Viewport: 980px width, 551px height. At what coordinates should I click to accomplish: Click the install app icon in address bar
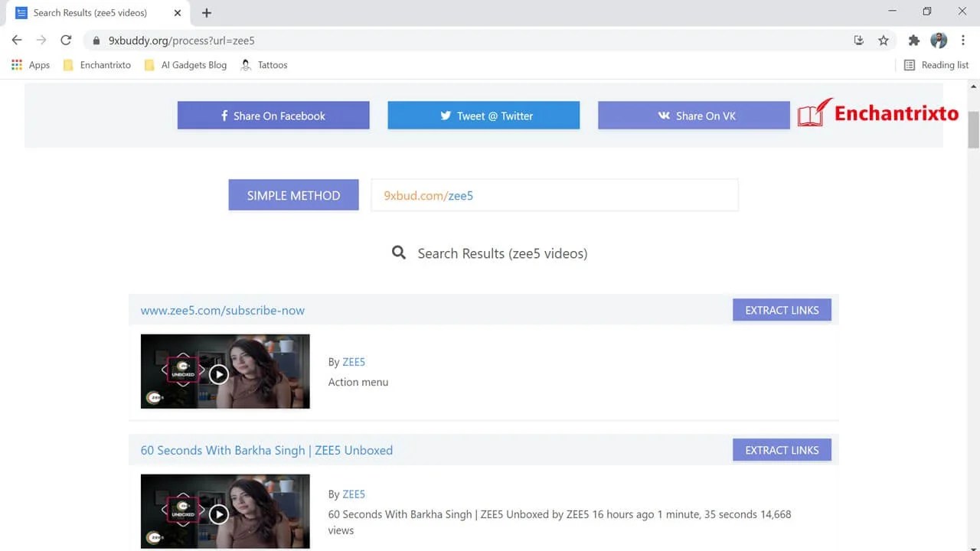click(x=859, y=41)
